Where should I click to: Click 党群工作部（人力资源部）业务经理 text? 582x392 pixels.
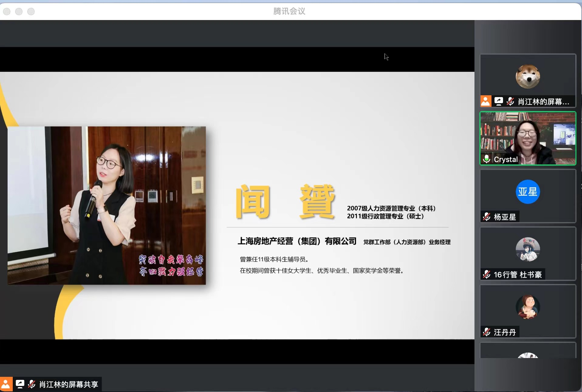click(407, 242)
